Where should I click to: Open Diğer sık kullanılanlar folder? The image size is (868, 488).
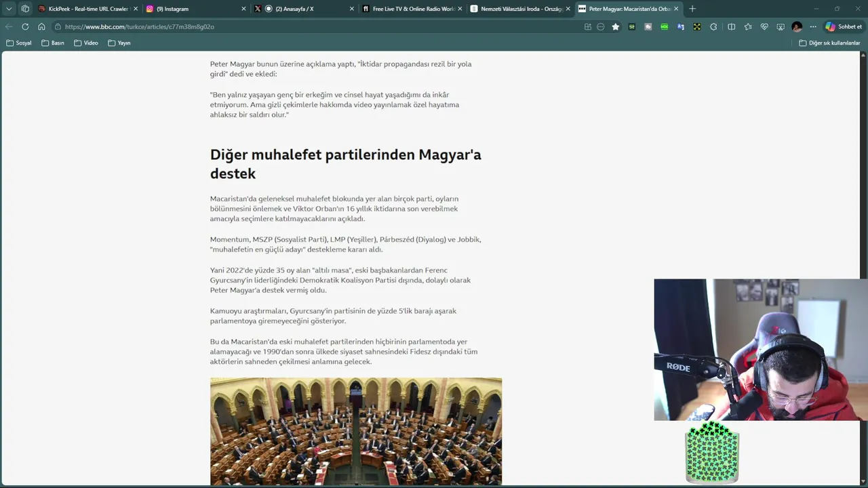[x=829, y=43]
